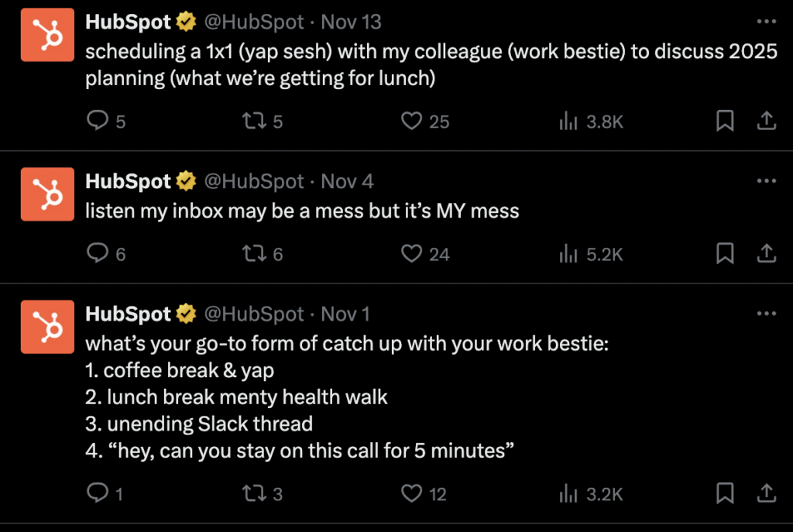Image resolution: width=793 pixels, height=532 pixels.
Task: Share the Nov 4 inbox tweet
Action: (766, 254)
